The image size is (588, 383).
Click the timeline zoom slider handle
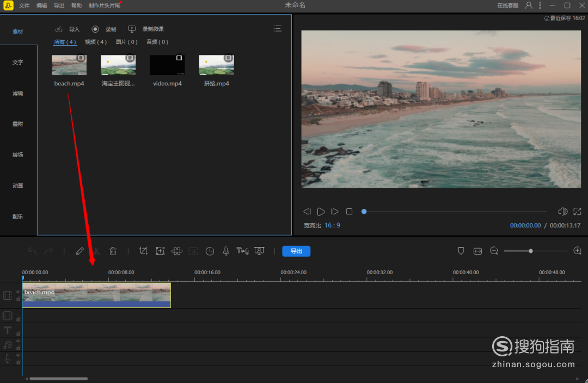531,251
